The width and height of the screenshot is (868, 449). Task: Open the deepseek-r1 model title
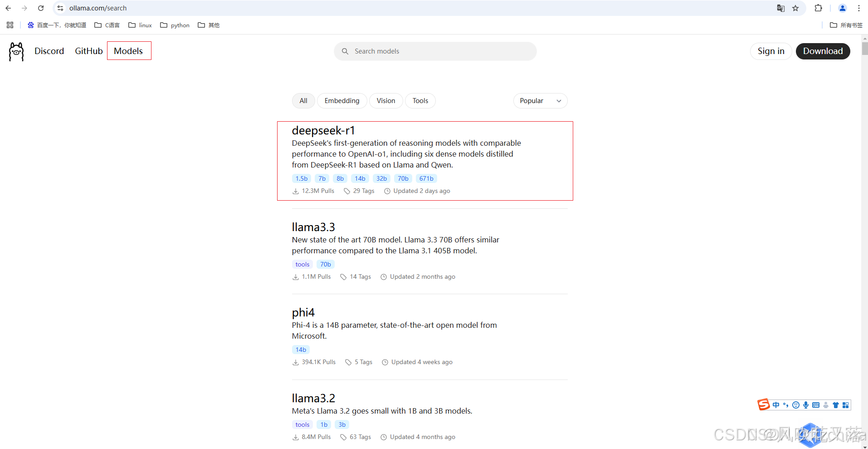323,130
